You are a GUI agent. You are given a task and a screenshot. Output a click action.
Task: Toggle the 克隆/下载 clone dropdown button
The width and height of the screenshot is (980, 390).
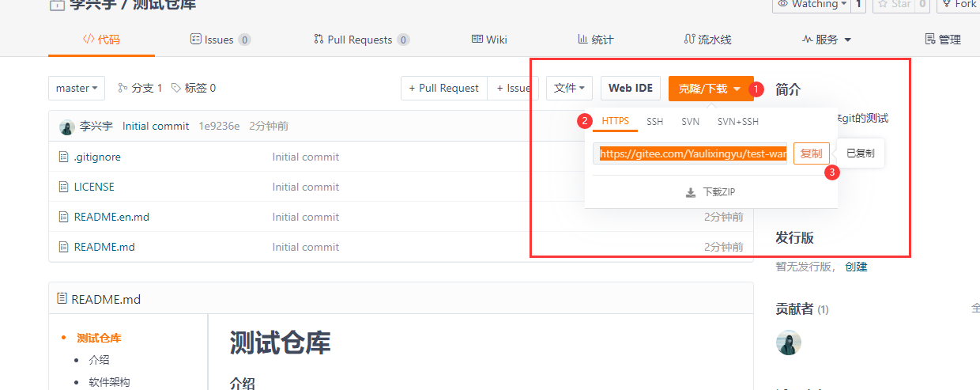pyautogui.click(x=710, y=89)
